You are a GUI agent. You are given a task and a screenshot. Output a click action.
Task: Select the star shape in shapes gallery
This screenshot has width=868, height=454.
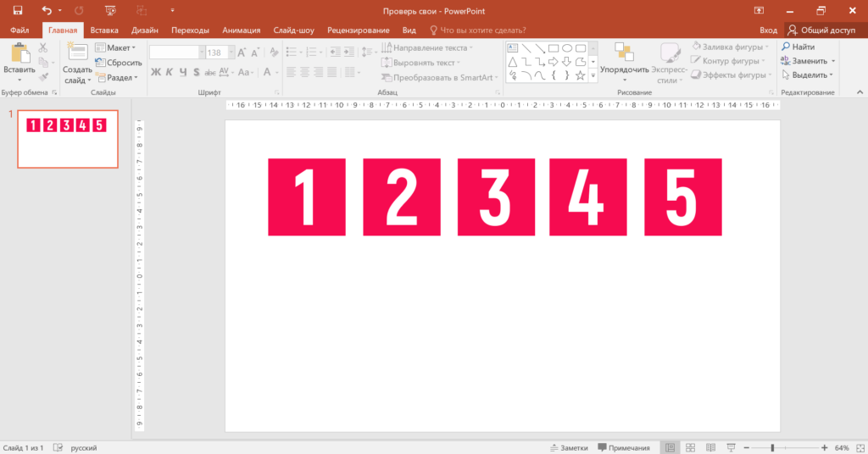point(581,75)
